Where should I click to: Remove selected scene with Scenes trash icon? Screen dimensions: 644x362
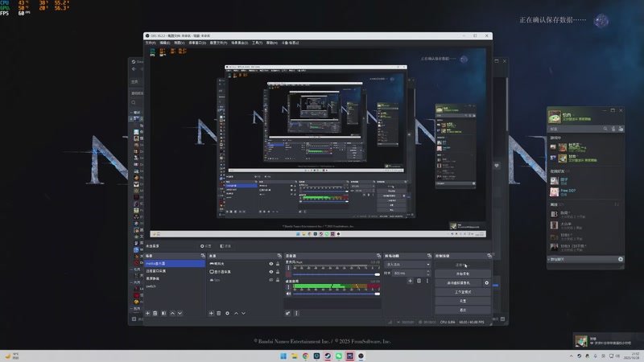point(155,313)
